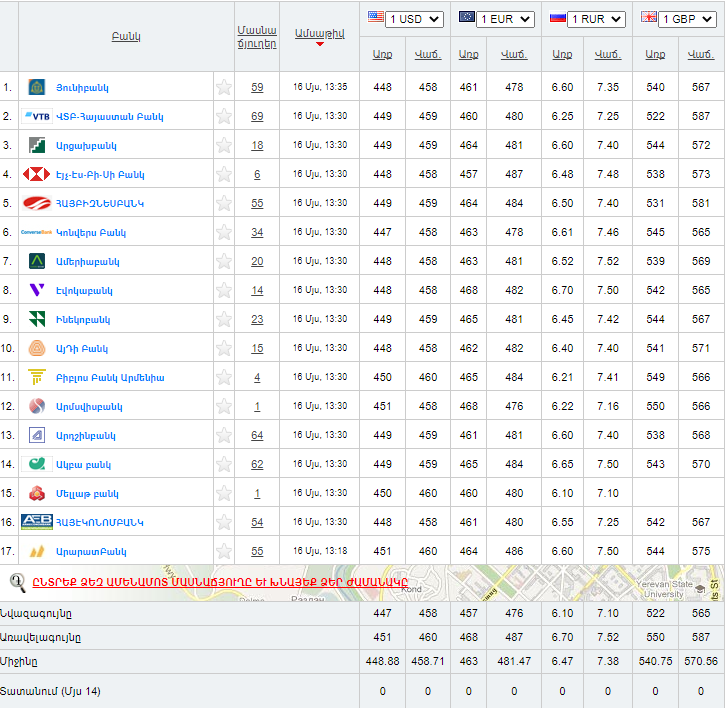
Task: Sort by USD Վաճ. column
Action: pyautogui.click(x=427, y=54)
